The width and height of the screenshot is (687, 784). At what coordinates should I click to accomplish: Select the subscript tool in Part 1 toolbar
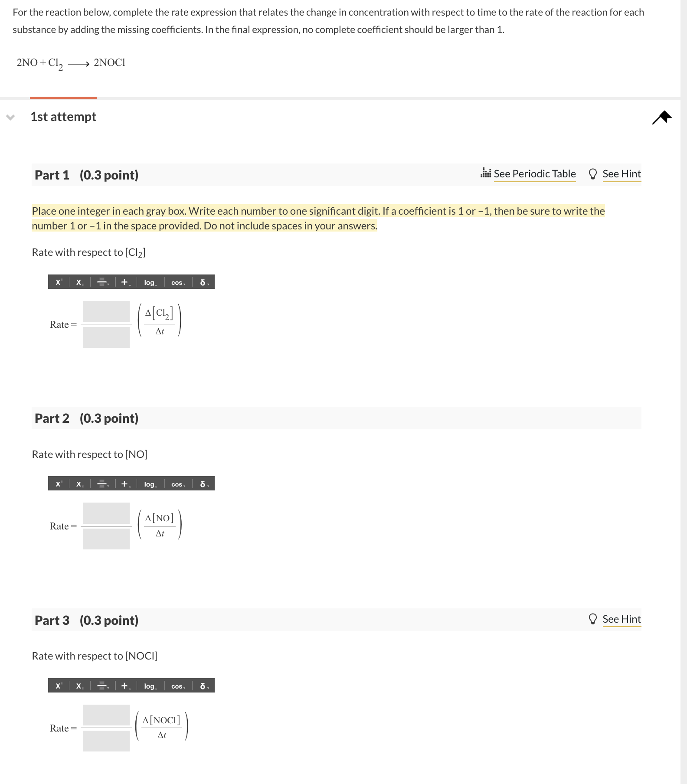(x=79, y=282)
